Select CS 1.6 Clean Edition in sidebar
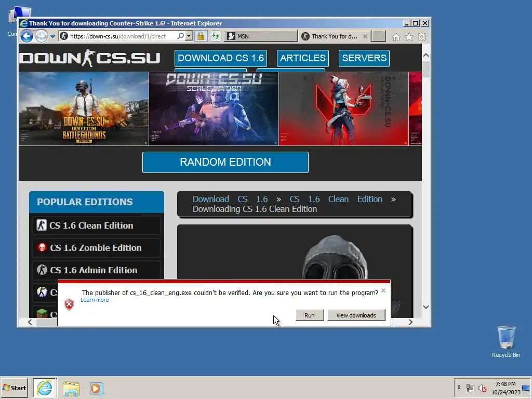This screenshot has width=532, height=399. click(96, 225)
